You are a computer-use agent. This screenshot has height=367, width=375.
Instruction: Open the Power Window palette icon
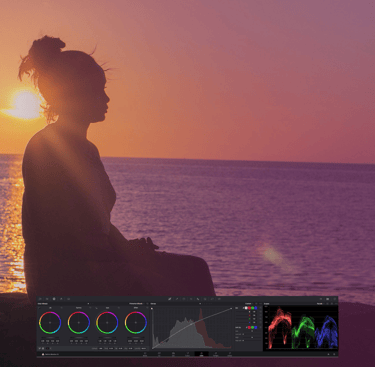point(184,299)
